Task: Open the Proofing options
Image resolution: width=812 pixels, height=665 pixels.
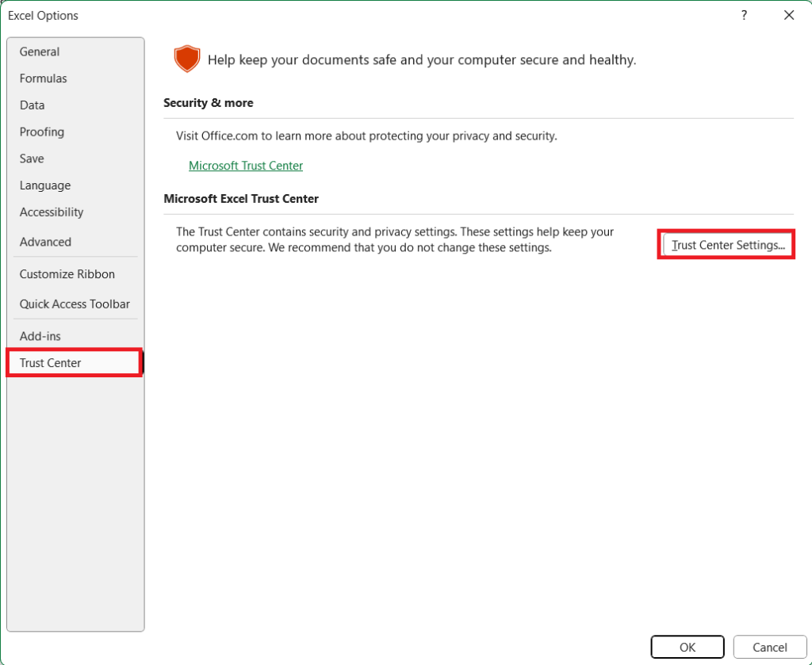Action: (41, 132)
